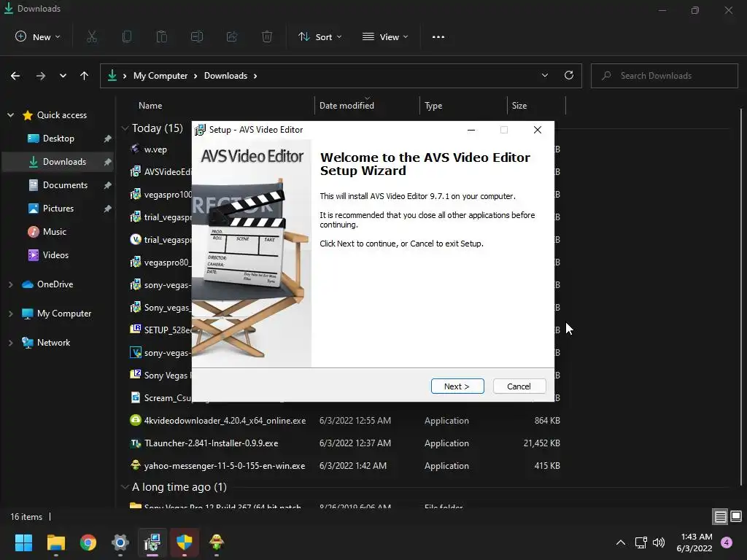Viewport: 747px width, 560px height.
Task: Switch to large thumbnails view icon
Action: (x=736, y=516)
